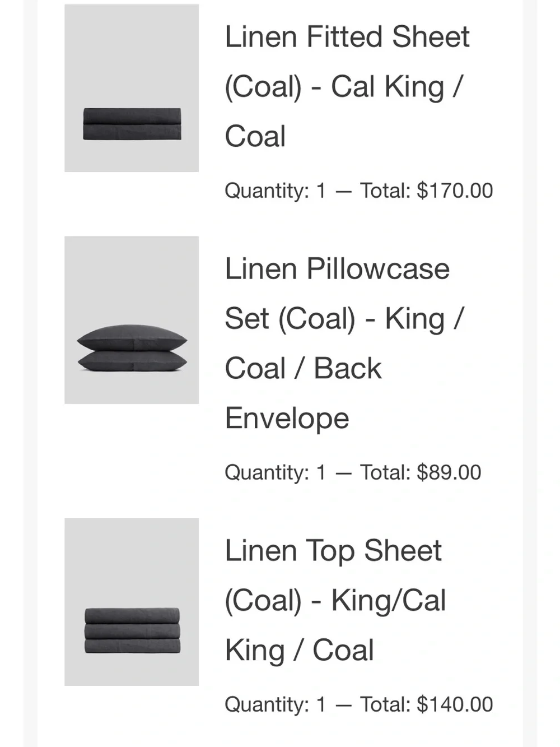Select the $89.00 total line
Viewport: 560px width, 747px height.
(353, 472)
